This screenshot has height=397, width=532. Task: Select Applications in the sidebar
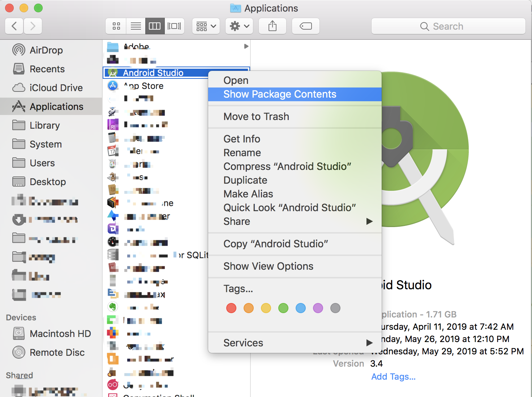coord(51,106)
